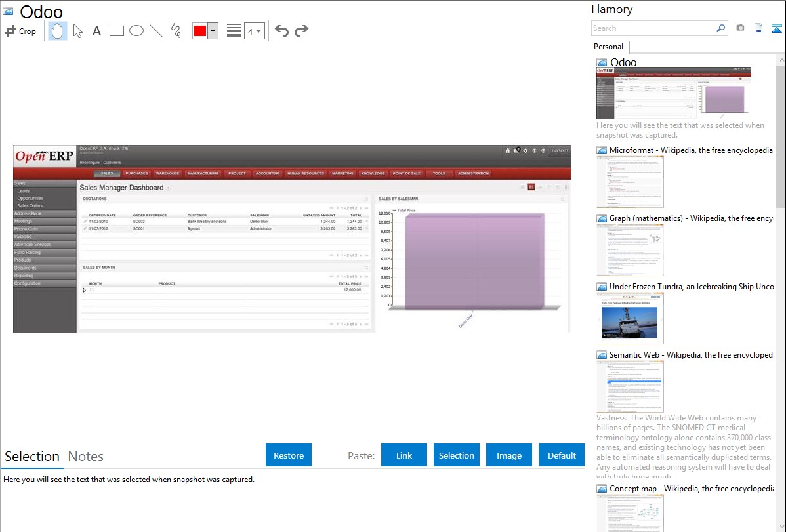Click the camera snapshot icon
This screenshot has height=532, width=786.
point(740,28)
